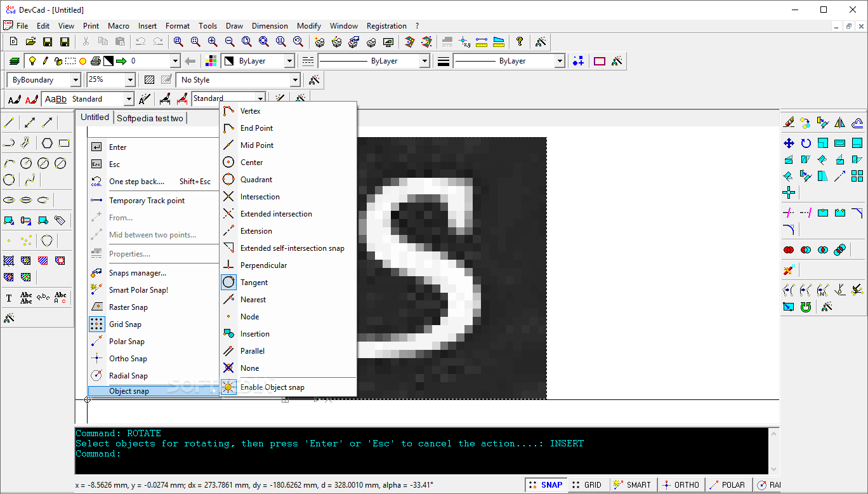Viewport: 868px width, 494px height.
Task: Open file with the folder icon
Action: pyautogui.click(x=30, y=42)
